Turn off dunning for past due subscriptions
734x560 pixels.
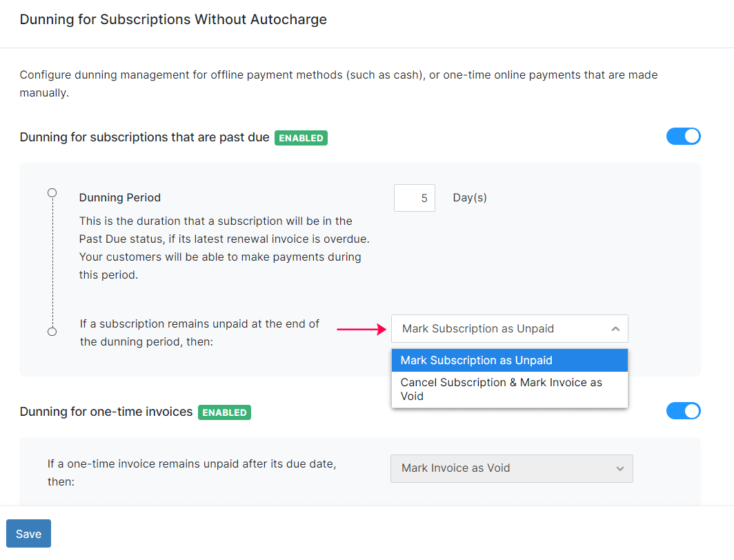683,137
